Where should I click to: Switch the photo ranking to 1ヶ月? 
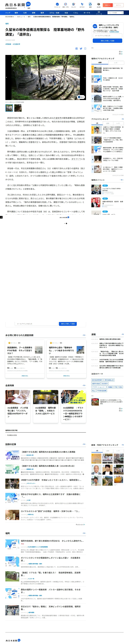(x=118, y=451)
